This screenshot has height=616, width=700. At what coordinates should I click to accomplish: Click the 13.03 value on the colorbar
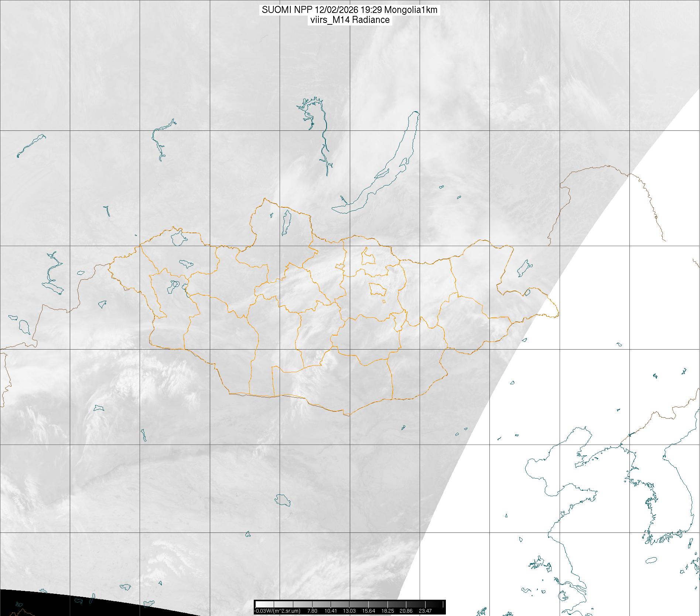click(x=349, y=611)
